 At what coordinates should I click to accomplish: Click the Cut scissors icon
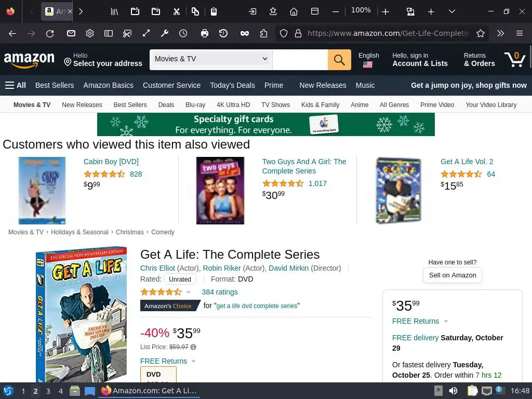point(177,11)
